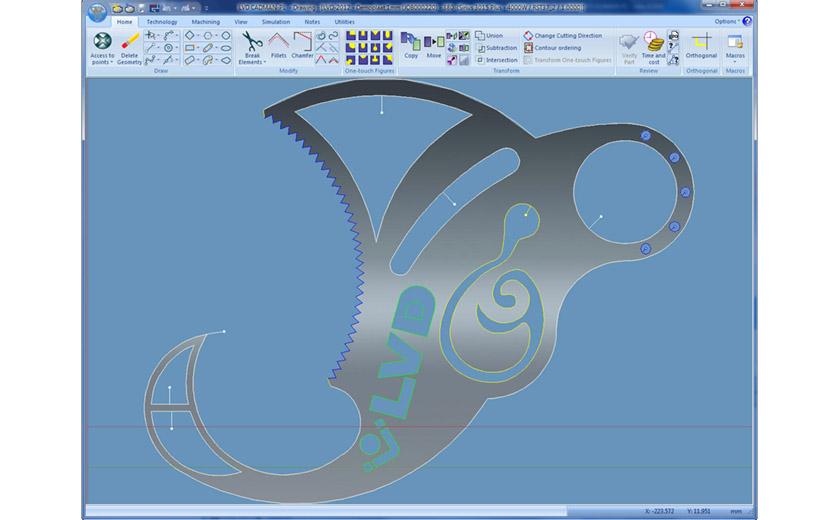Image resolution: width=840 pixels, height=520 pixels.
Task: Open the Notes tab
Action: coord(312,22)
